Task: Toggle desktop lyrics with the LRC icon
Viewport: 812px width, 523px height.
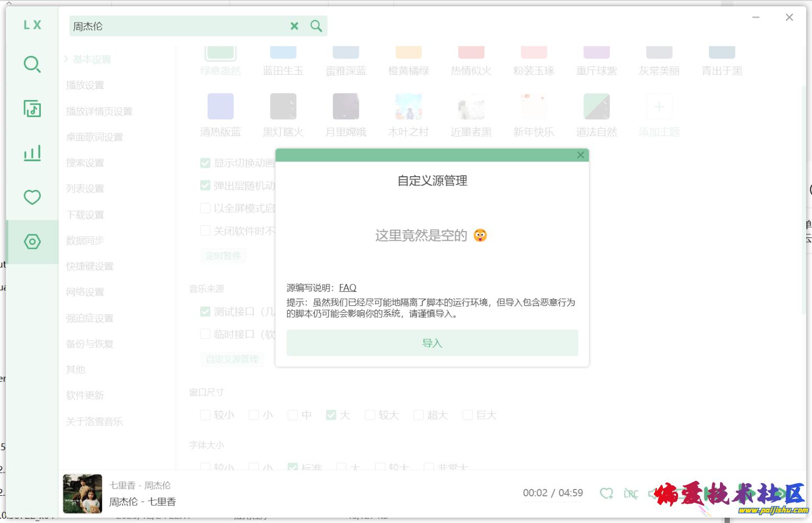Action: tap(630, 494)
